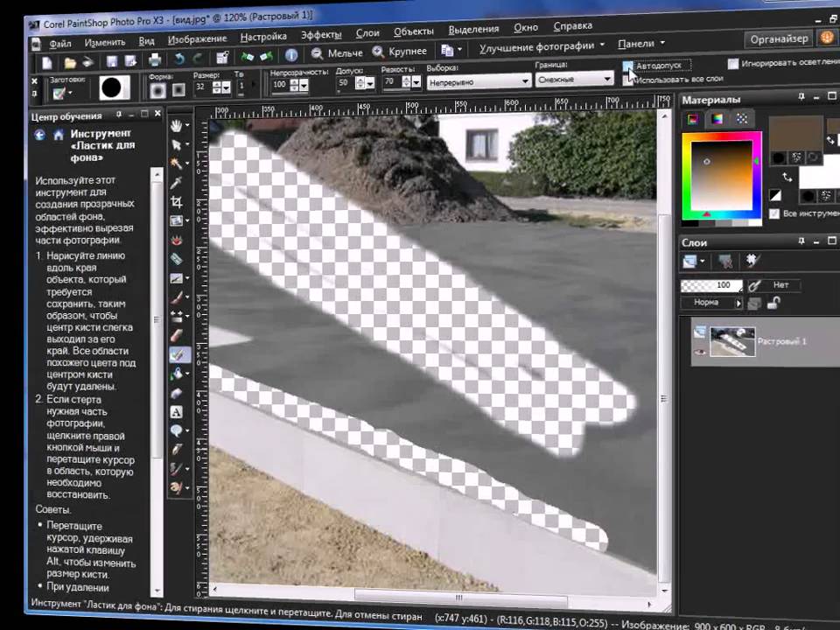Open the Размер size dropdown arrow
Screen dimensions: 840x630
(x=227, y=87)
